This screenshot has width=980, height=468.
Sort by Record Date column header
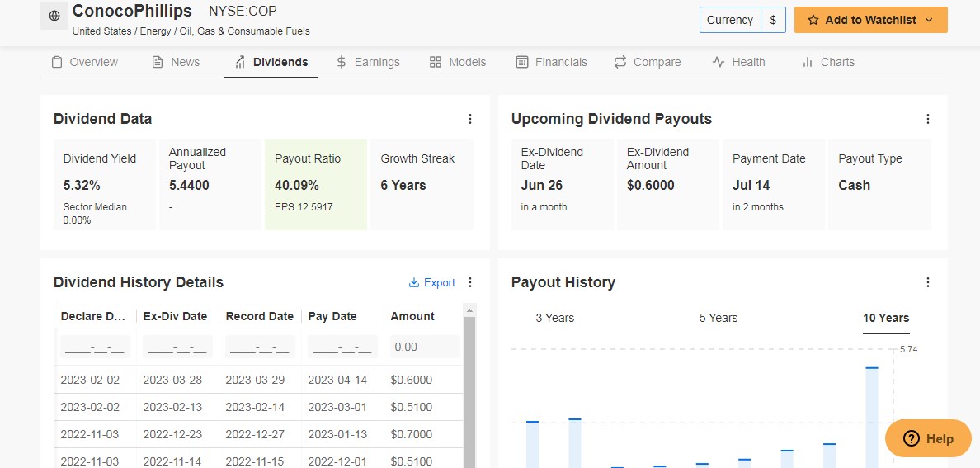[259, 317]
